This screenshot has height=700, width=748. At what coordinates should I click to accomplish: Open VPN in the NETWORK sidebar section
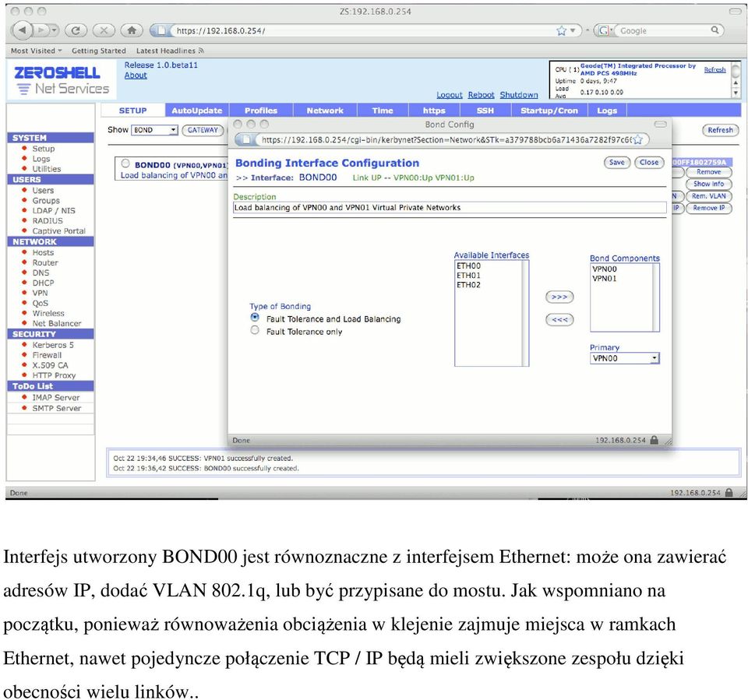pos(40,293)
